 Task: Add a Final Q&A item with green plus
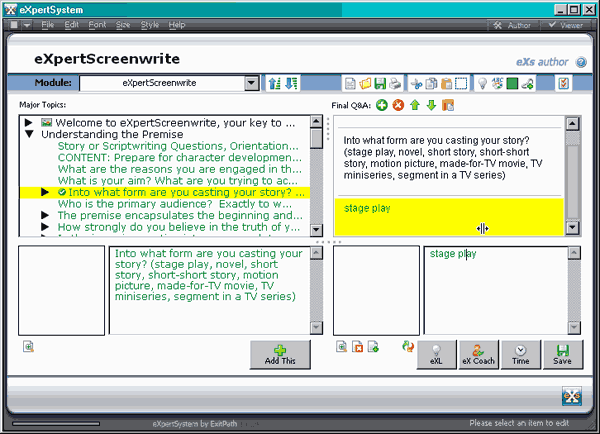click(382, 105)
